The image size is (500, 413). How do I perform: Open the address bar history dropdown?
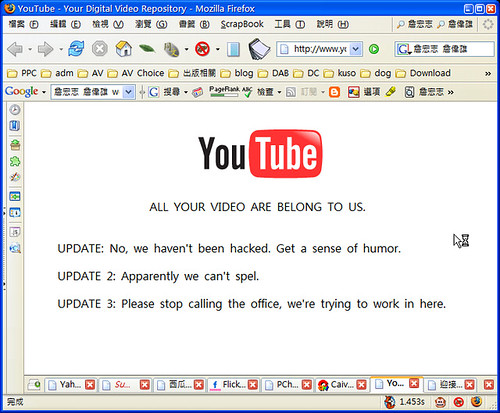356,49
